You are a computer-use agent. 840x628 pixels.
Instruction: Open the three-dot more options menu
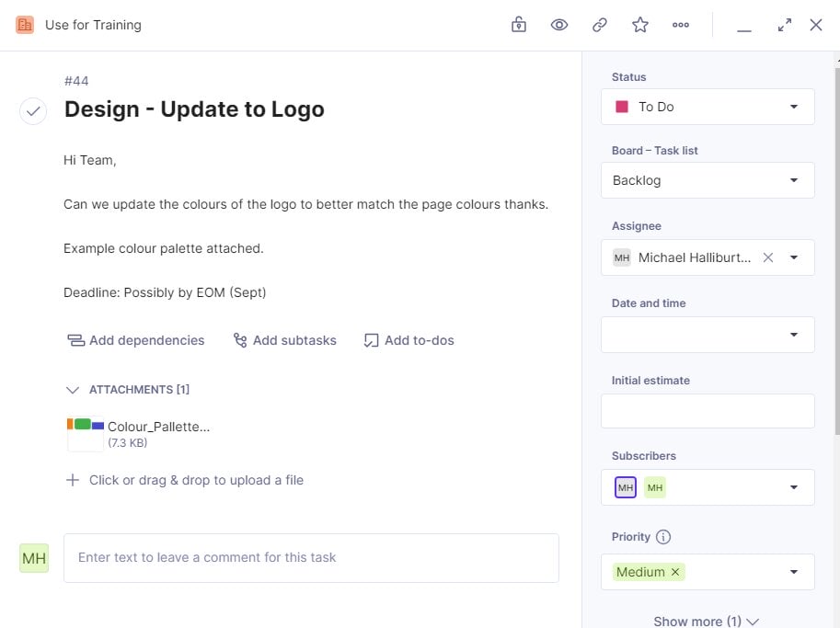click(x=681, y=25)
